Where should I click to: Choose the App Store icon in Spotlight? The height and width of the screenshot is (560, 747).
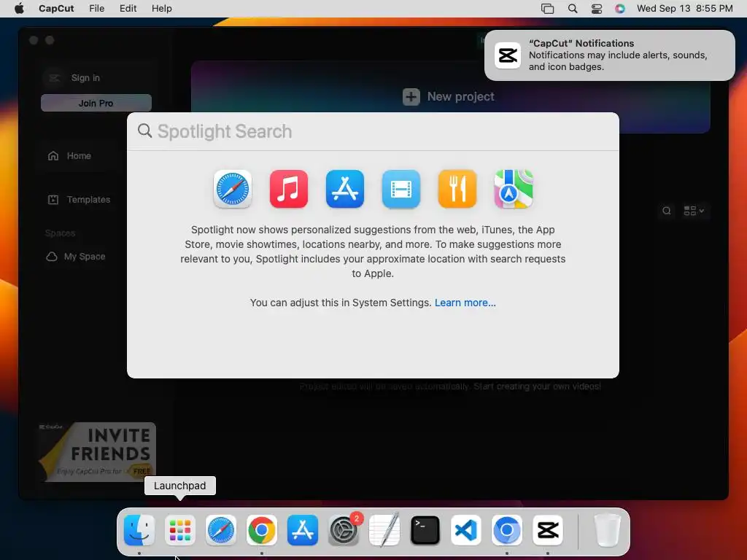[x=345, y=189]
